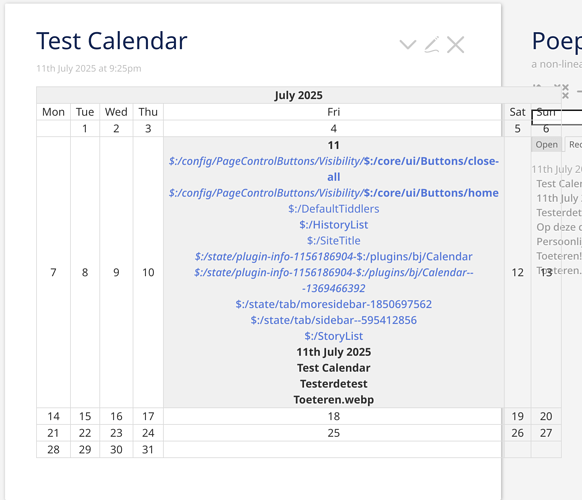Select day 4 in the calendar

tap(333, 129)
